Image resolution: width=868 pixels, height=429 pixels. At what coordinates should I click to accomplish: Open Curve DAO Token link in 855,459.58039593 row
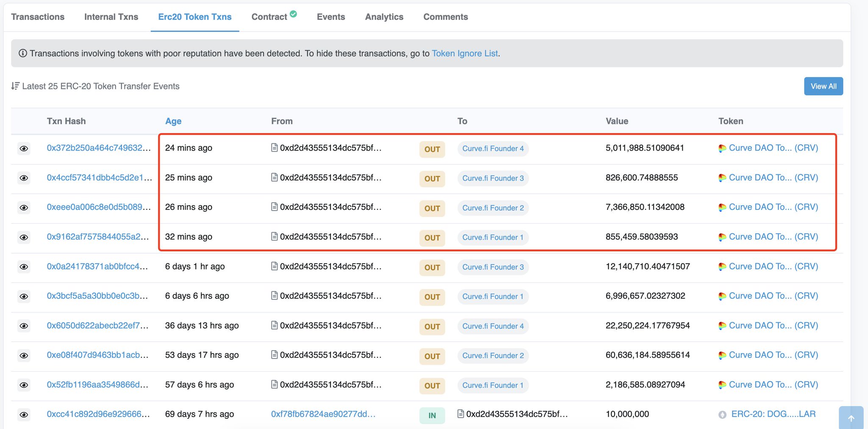773,237
